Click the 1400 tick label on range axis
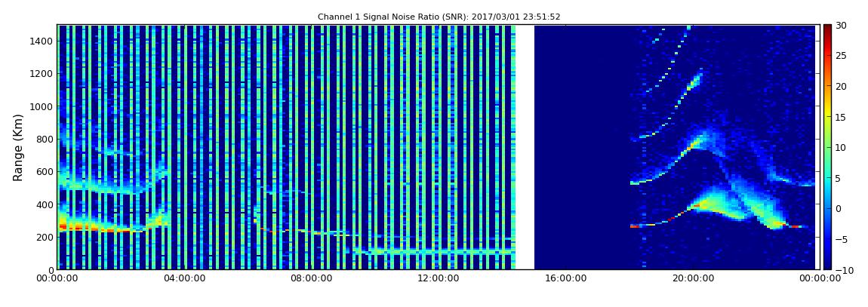This screenshot has width=868, height=307. coord(42,41)
